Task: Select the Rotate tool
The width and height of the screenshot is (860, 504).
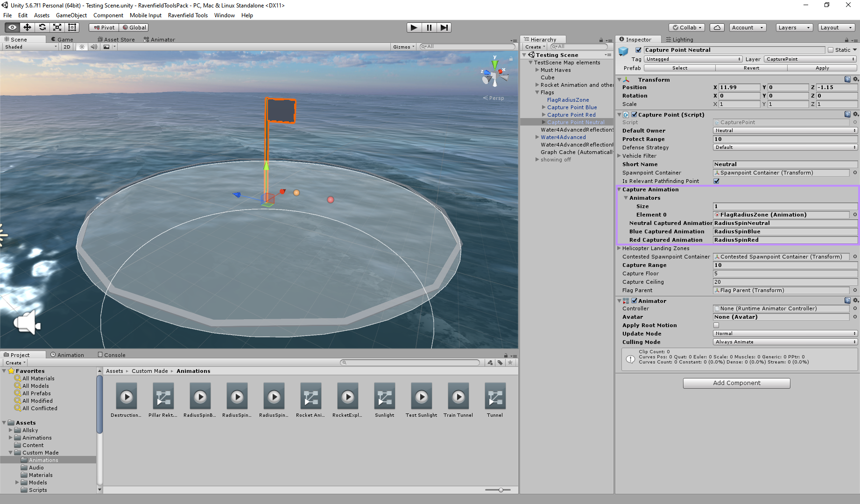Action: (42, 28)
